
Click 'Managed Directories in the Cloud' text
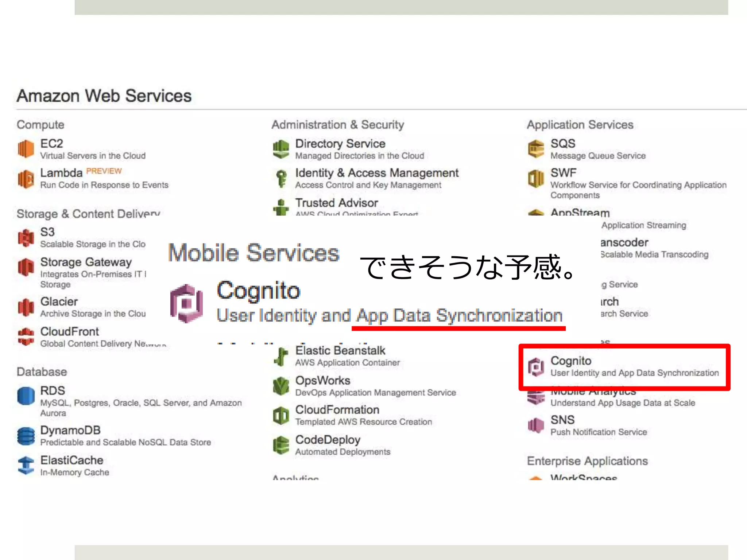point(360,156)
